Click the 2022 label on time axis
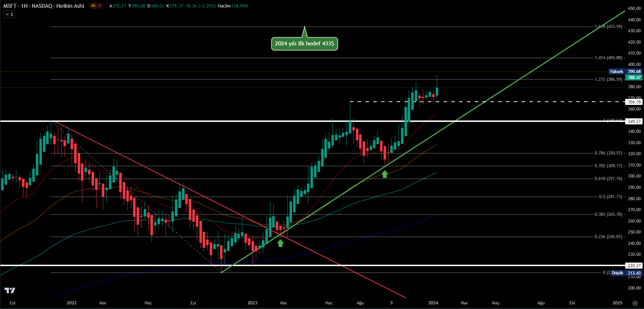Viewport: 644px width, 309px height. tap(72, 303)
